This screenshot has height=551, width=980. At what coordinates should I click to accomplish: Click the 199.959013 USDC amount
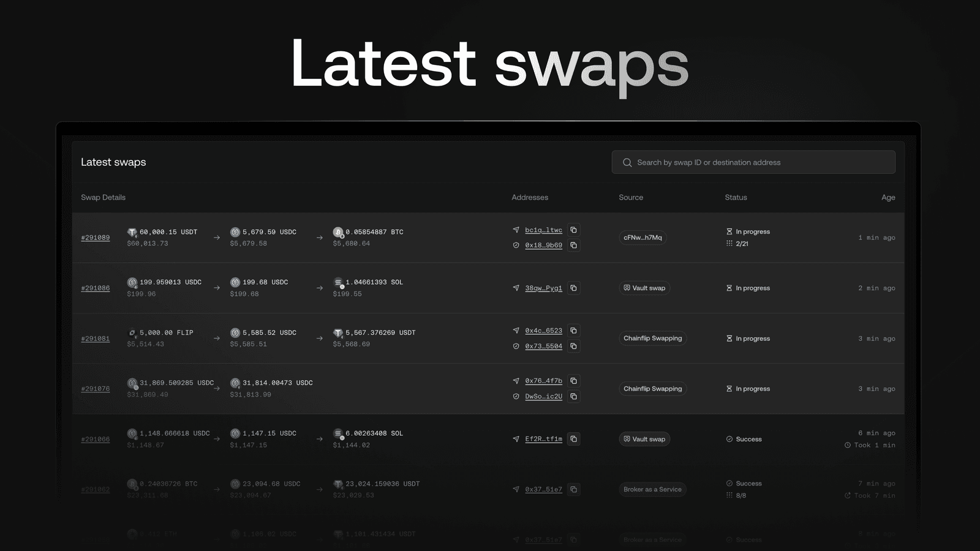pos(170,282)
